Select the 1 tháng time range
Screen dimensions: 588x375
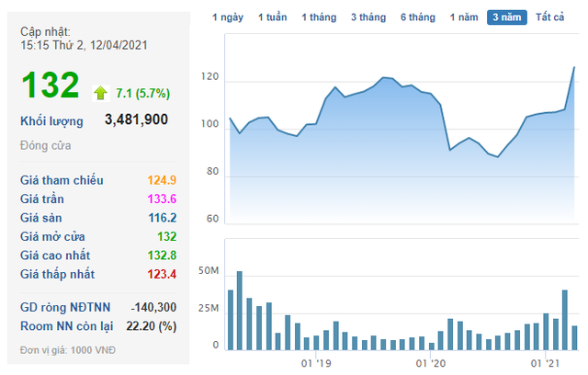pyautogui.click(x=322, y=17)
